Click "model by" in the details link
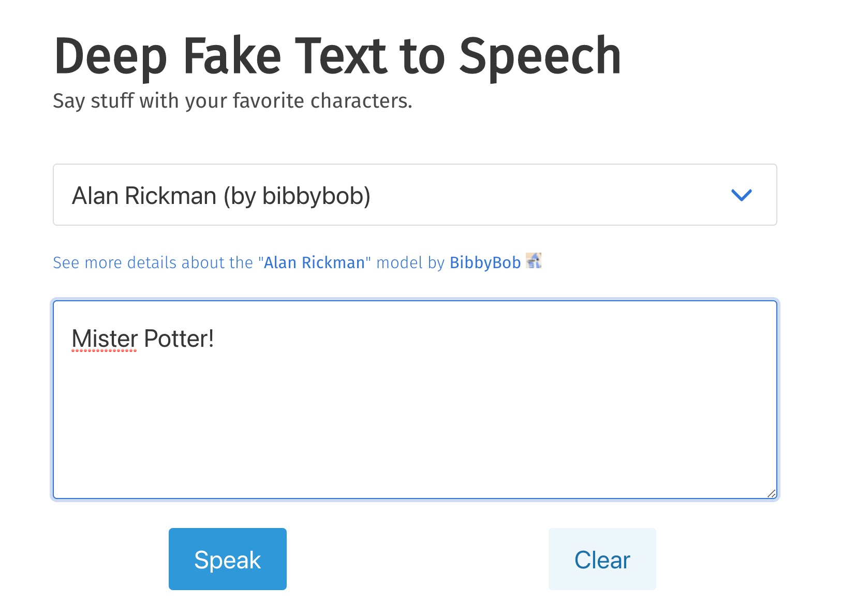Viewport: 856px width, 616px height. click(x=410, y=263)
